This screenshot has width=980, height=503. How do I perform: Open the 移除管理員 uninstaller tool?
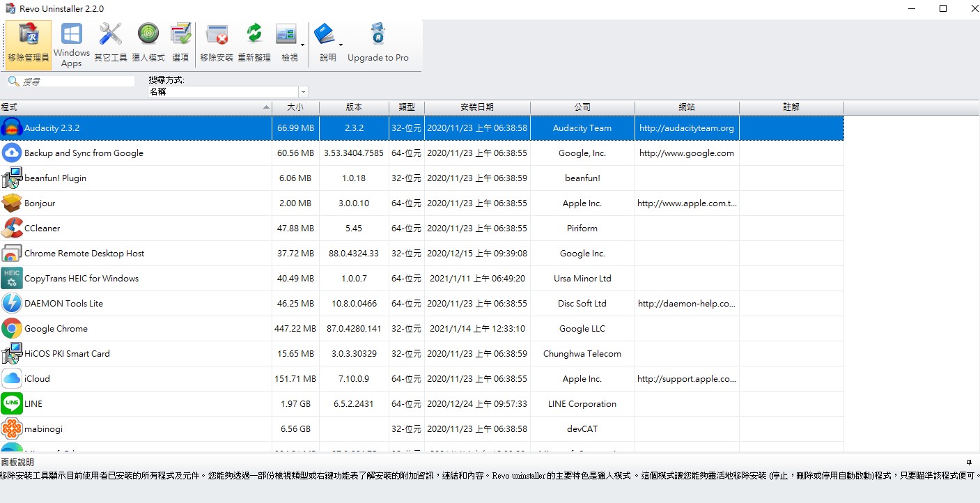pyautogui.click(x=29, y=45)
